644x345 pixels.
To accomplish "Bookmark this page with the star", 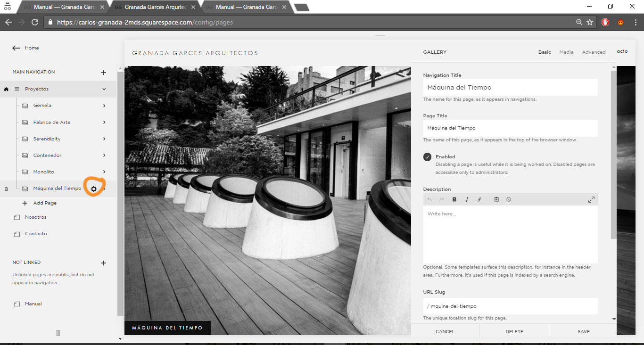I will pos(590,22).
